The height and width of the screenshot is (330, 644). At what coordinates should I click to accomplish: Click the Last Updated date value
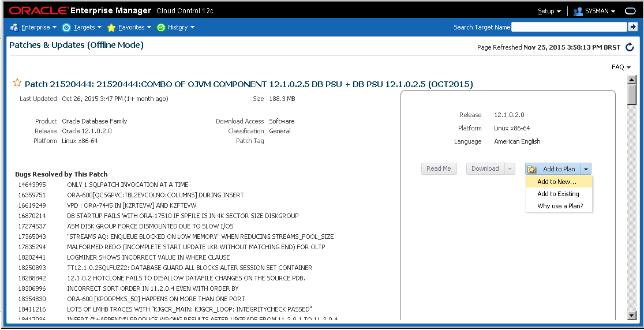[x=115, y=99]
